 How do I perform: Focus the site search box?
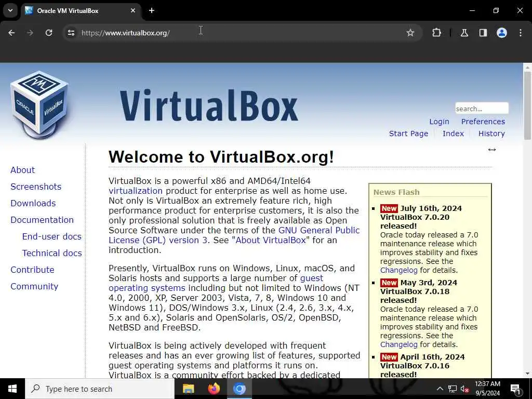click(482, 109)
